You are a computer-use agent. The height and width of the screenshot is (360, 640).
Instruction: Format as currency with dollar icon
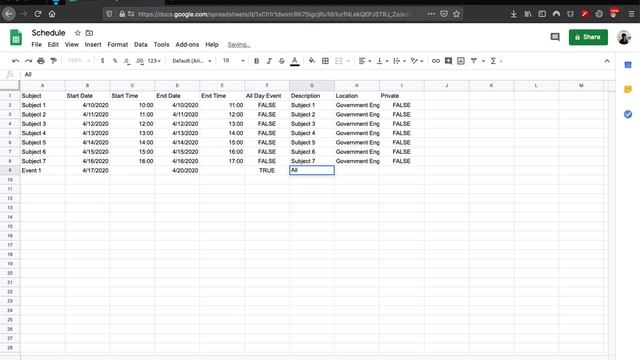pos(102,61)
